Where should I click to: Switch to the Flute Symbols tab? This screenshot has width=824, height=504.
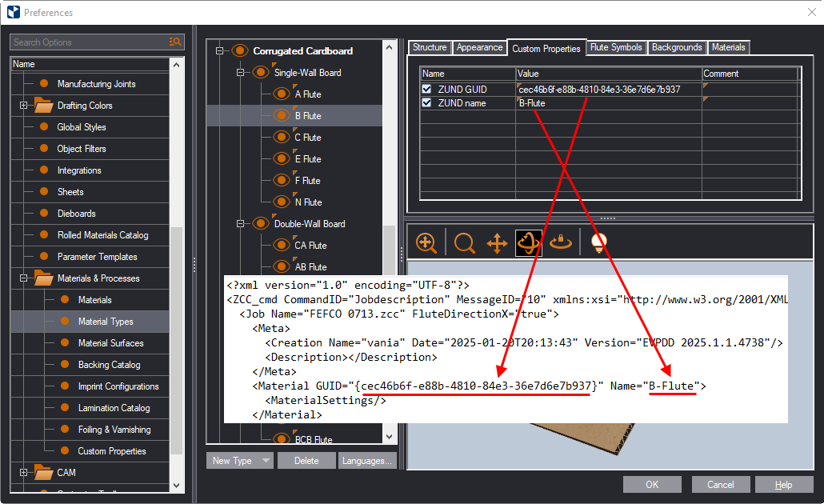[x=616, y=48]
